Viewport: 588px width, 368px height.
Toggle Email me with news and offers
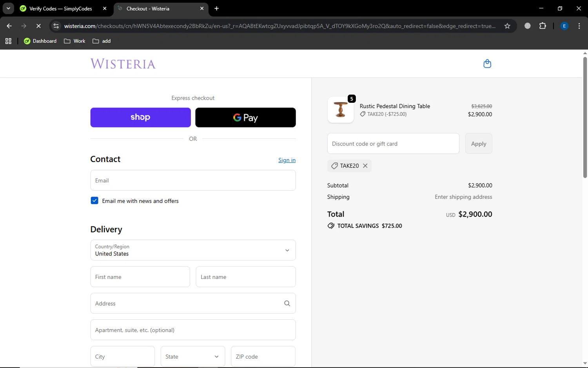tap(94, 200)
